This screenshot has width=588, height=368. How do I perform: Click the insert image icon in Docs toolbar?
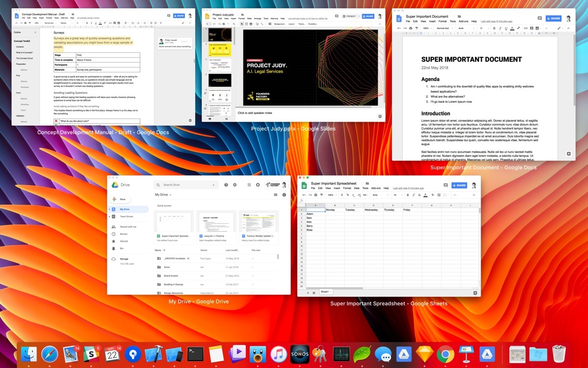click(x=537, y=28)
